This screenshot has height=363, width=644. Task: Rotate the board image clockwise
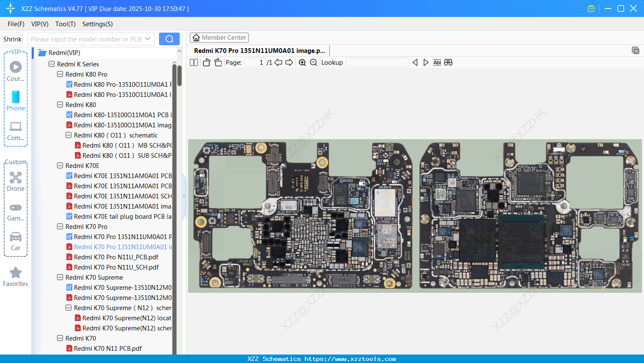click(218, 62)
